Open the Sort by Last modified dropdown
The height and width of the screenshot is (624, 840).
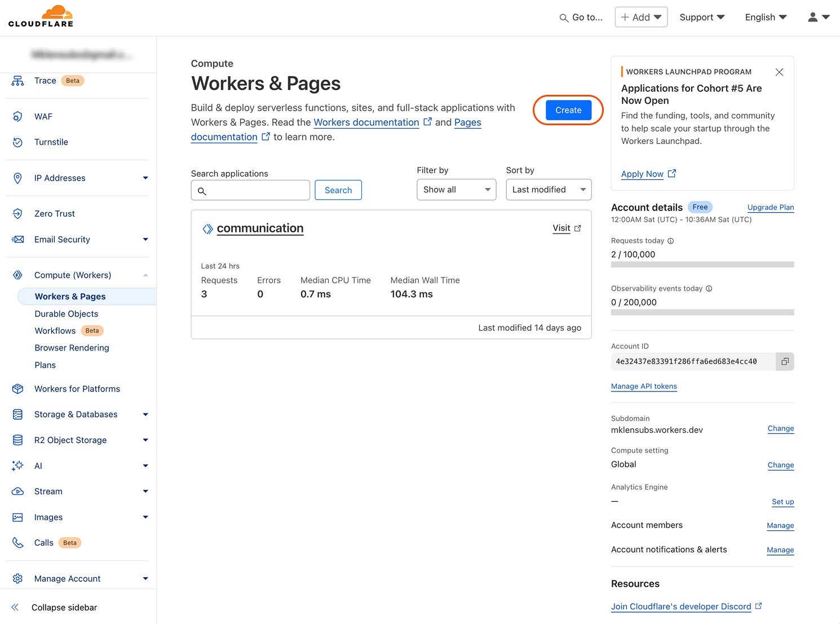tap(549, 190)
